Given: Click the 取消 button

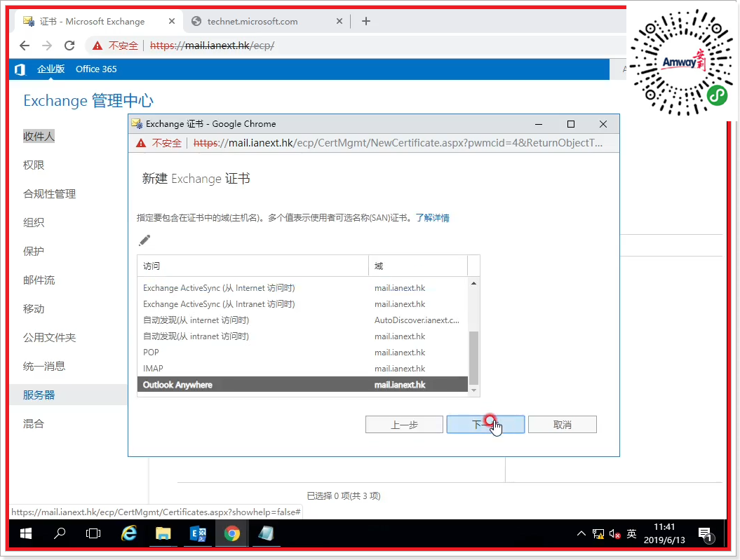Looking at the screenshot, I should point(562,425).
